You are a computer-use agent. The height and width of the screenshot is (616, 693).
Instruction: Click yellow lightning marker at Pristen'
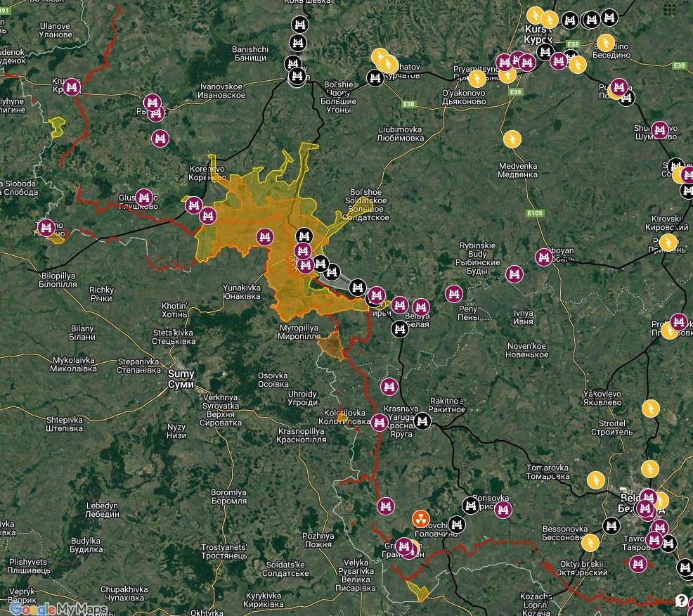click(668, 243)
